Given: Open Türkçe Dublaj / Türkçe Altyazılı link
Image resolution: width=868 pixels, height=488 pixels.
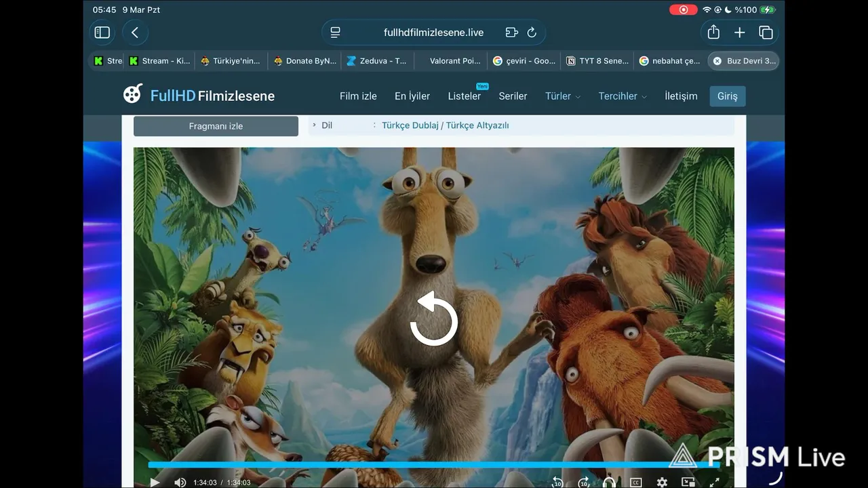Looking at the screenshot, I should (445, 125).
